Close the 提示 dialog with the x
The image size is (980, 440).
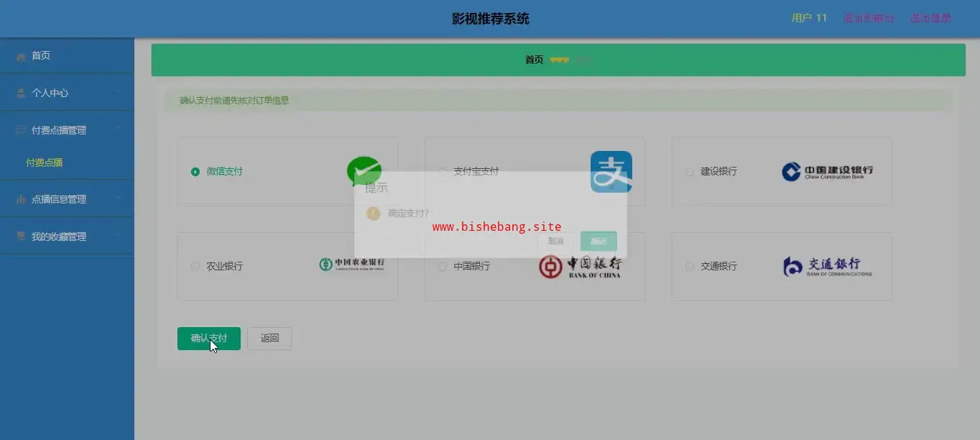pos(611,188)
